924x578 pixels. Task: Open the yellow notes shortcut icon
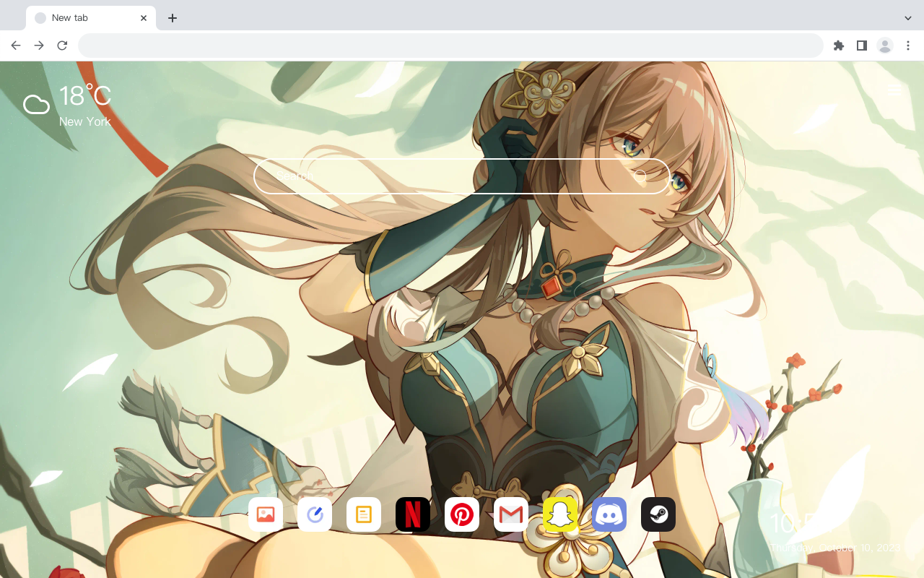(x=364, y=514)
